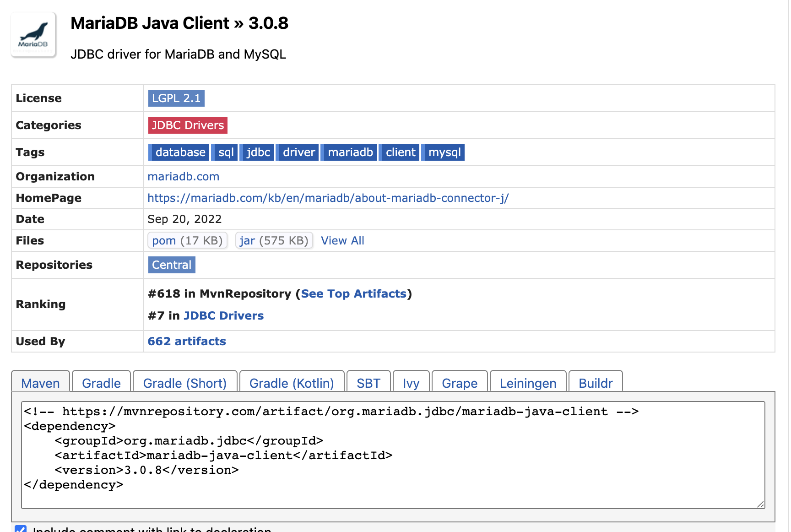Grab the textarea resize handle corner
Image resolution: width=791 pixels, height=532 pixels.
pyautogui.click(x=760, y=504)
